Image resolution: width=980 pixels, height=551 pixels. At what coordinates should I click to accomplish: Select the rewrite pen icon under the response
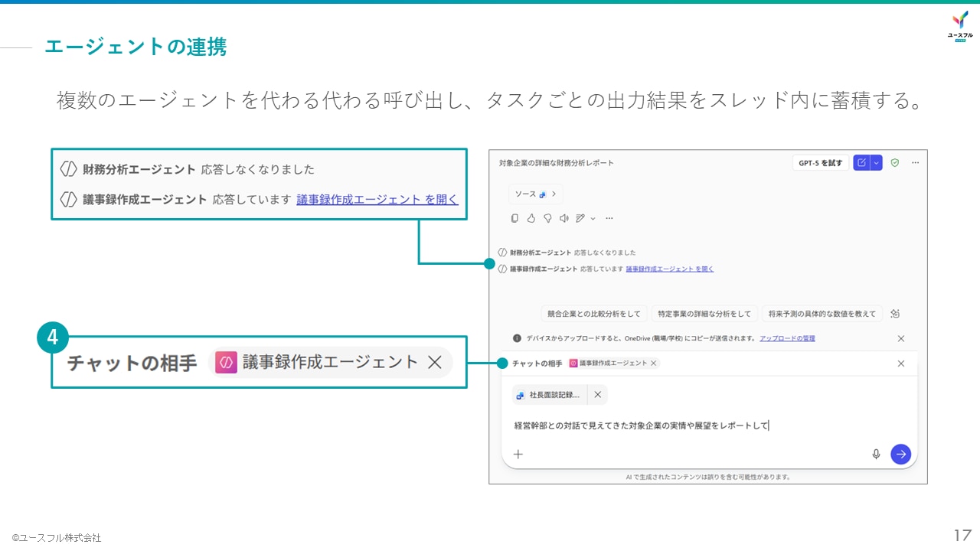point(580,218)
